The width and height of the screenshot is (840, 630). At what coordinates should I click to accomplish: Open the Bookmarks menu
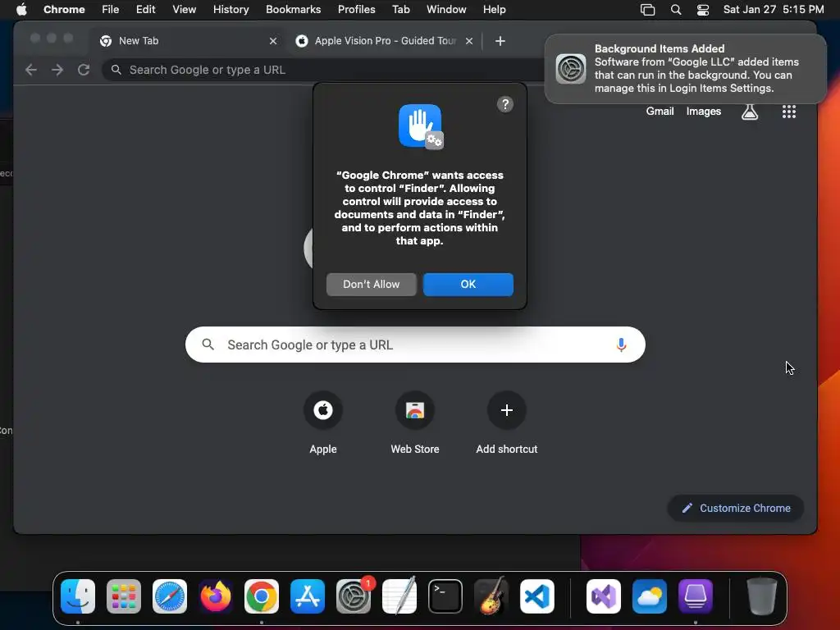coord(293,9)
